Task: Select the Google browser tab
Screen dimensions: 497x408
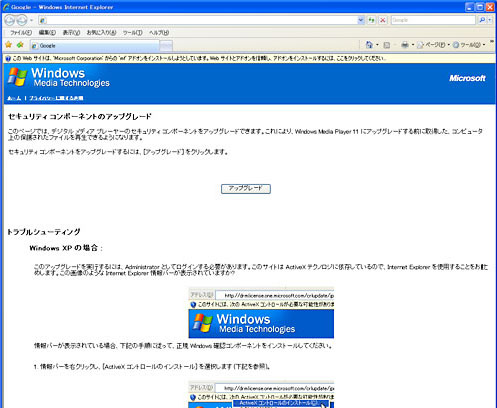Action: (x=95, y=46)
